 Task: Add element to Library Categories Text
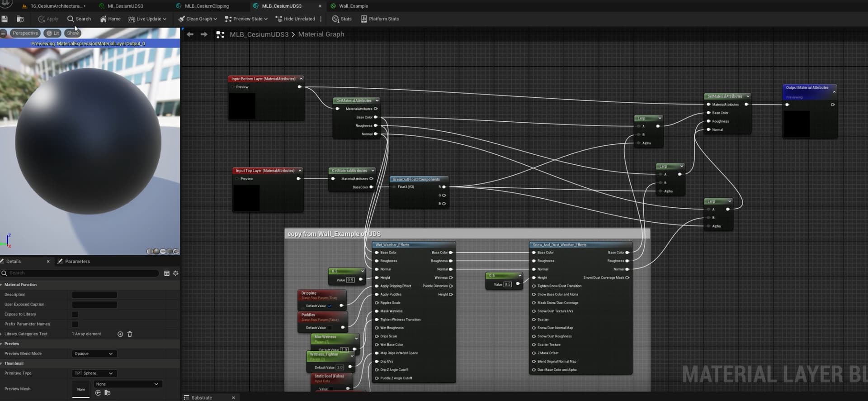pyautogui.click(x=120, y=334)
